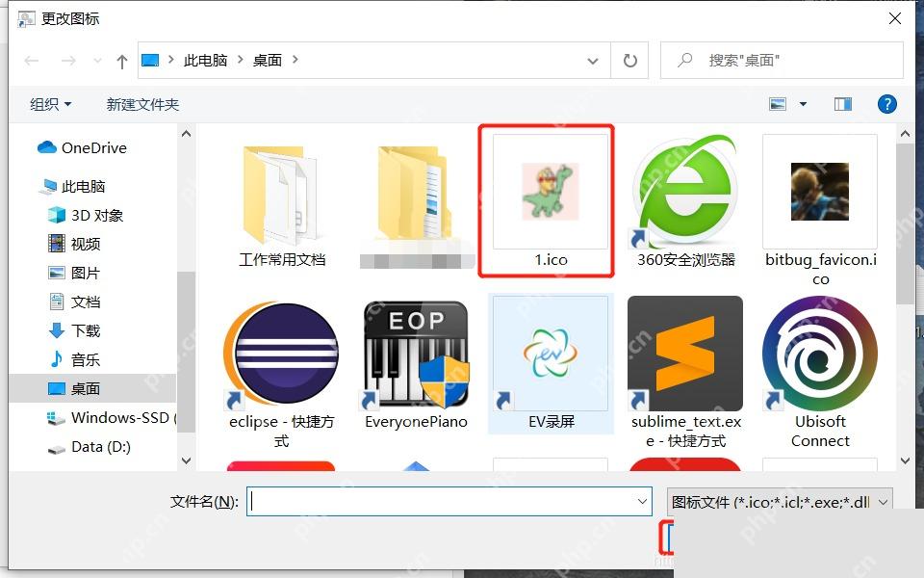Image resolution: width=924 pixels, height=578 pixels.
Task: Open 视频 in the sidebar
Action: [74, 244]
